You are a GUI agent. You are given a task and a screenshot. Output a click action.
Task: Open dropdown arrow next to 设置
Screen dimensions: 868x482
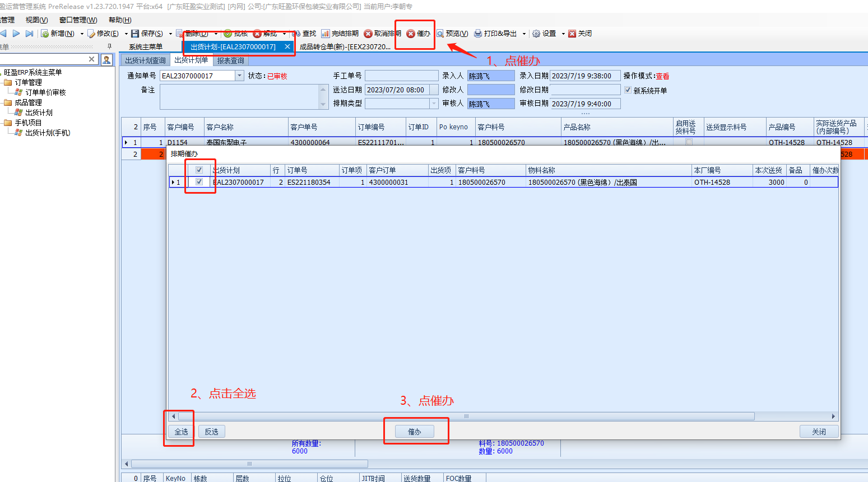click(x=563, y=34)
